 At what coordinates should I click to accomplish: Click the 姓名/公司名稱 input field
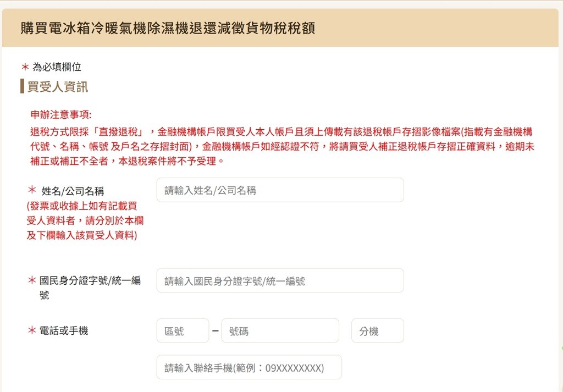click(x=280, y=190)
